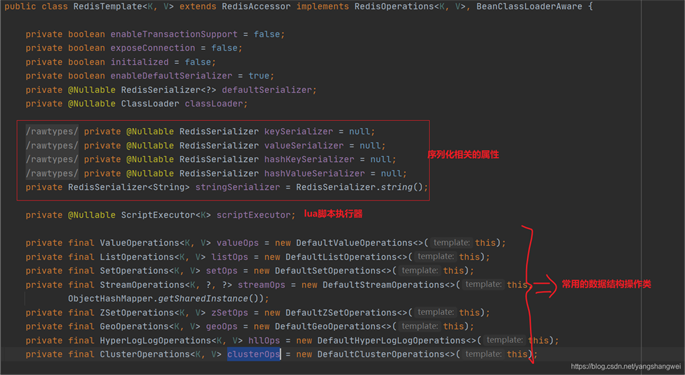Click the RedisSerializer.string() call
Screen dimensions: 685x375
(x=359, y=187)
